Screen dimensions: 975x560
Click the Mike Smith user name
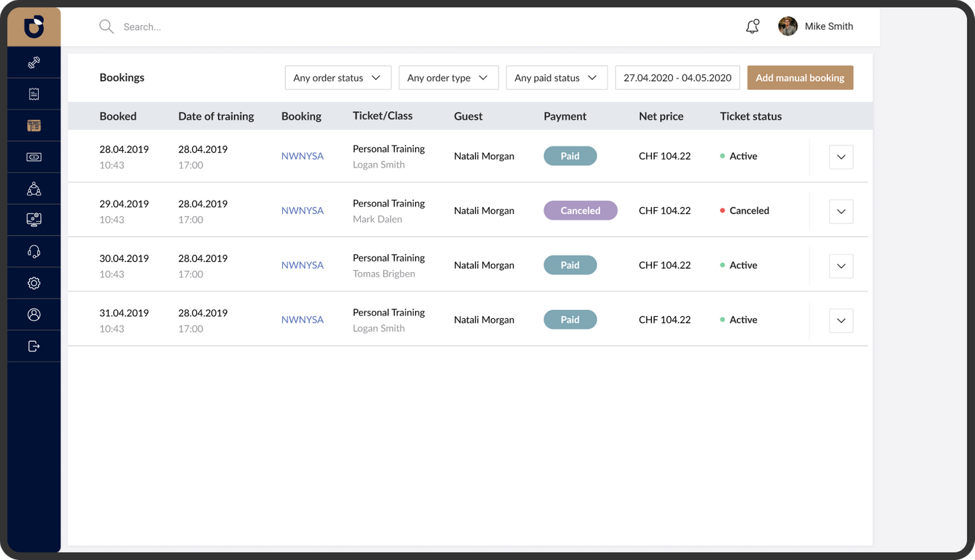click(829, 26)
